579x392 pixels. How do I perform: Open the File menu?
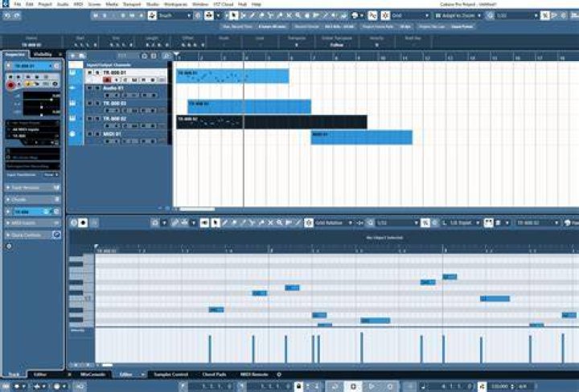point(18,5)
